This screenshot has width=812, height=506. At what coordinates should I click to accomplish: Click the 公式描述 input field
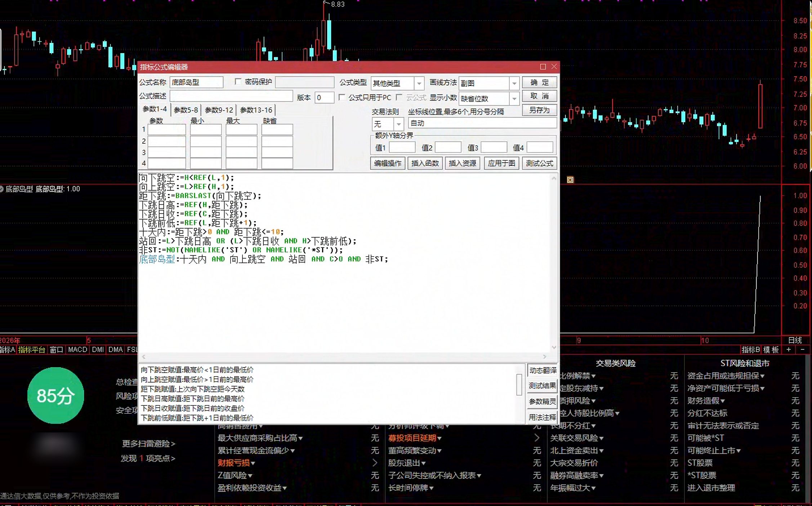click(x=231, y=96)
